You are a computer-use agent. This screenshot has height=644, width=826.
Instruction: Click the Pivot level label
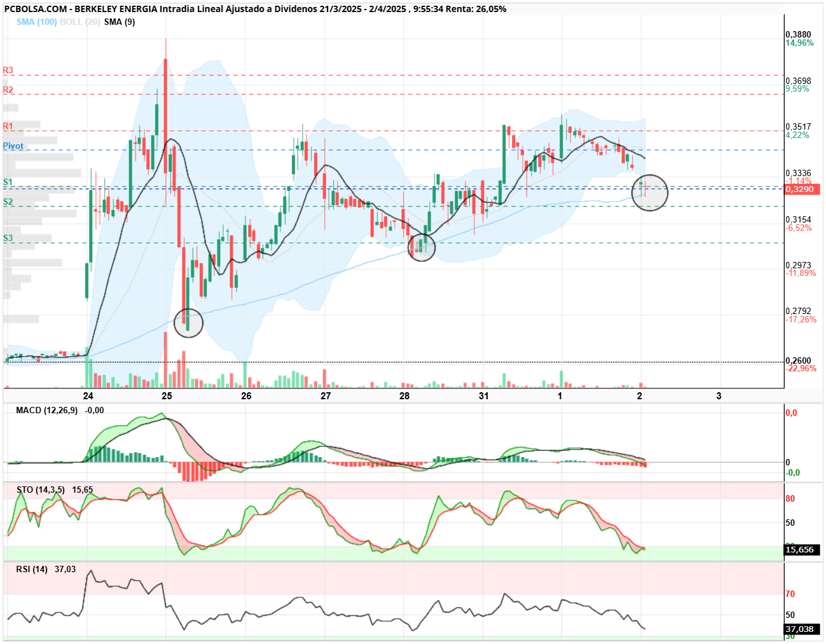(13, 146)
